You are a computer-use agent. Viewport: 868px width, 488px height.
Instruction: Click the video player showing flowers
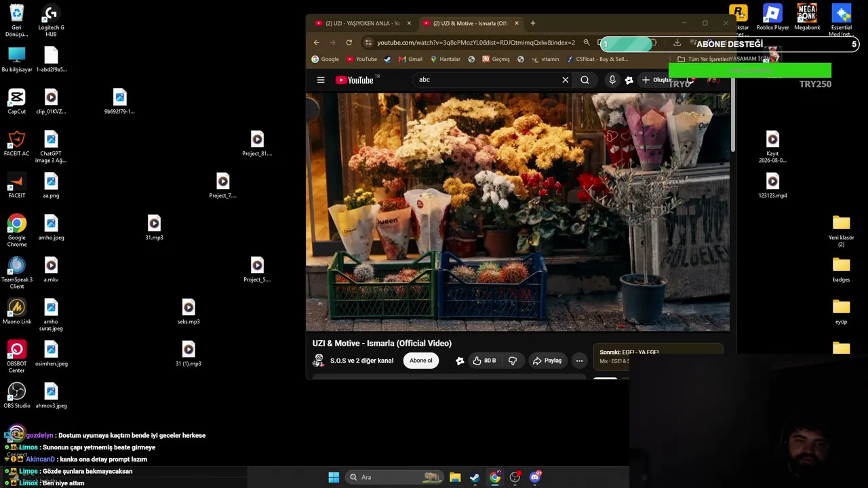(518, 212)
